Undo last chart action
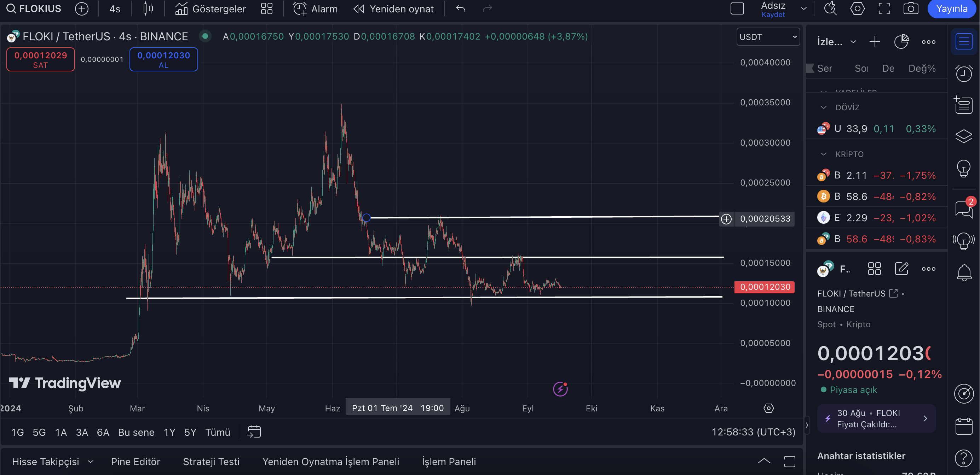980x475 pixels. pyautogui.click(x=461, y=9)
